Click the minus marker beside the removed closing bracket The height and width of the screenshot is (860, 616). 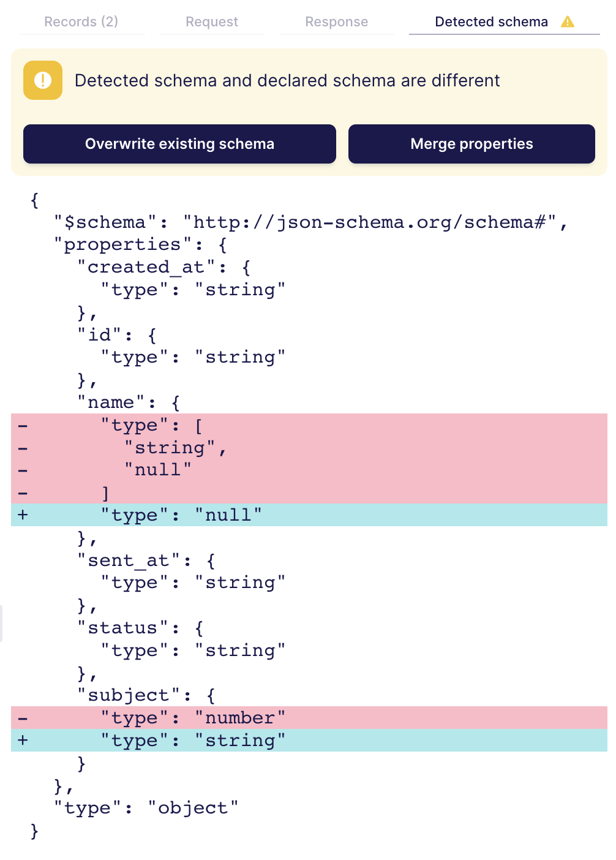point(23,492)
